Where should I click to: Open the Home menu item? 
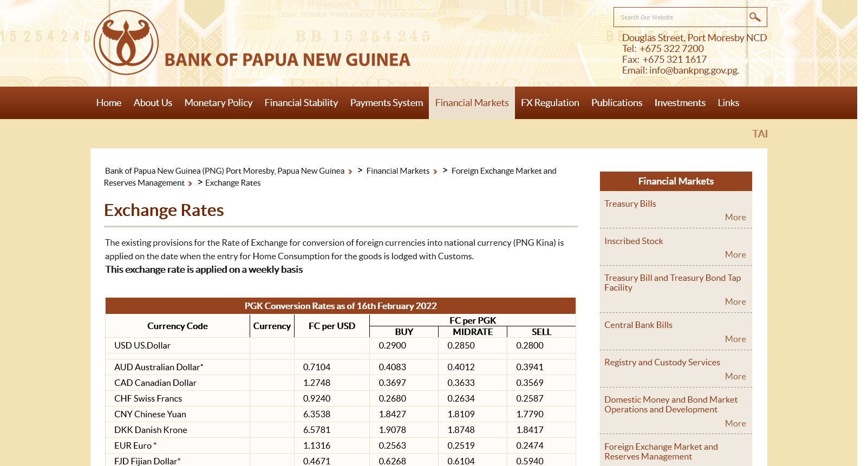pos(109,103)
